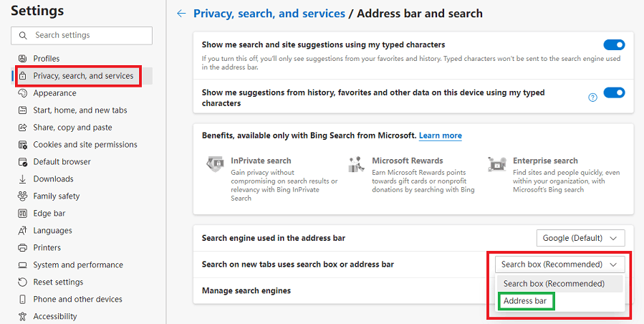Viewport: 644px width, 324px height.
Task: Click the Languages icon in the sidebar
Action: coord(22,231)
